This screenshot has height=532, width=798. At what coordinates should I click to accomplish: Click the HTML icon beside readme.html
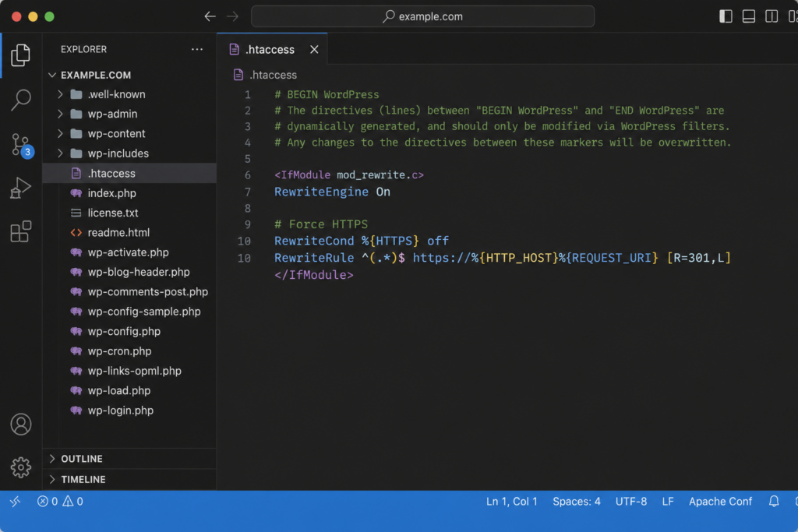pyautogui.click(x=76, y=232)
